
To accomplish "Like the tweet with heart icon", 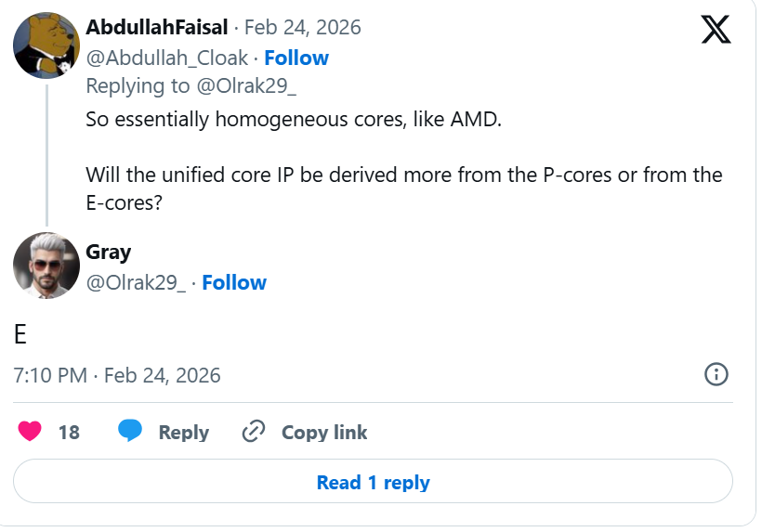I will (31, 432).
